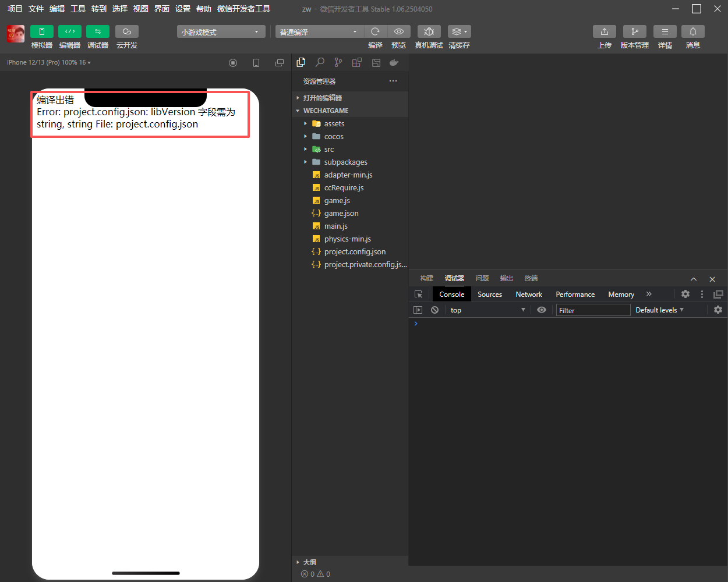728x582 pixels.
Task: Open main.js file
Action: click(350, 226)
